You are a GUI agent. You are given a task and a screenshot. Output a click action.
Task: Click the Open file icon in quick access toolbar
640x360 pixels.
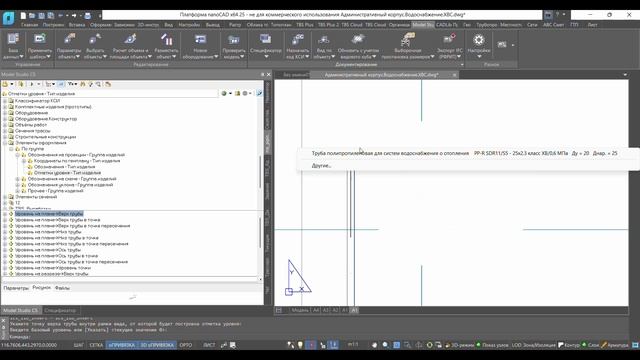[x=32, y=16]
